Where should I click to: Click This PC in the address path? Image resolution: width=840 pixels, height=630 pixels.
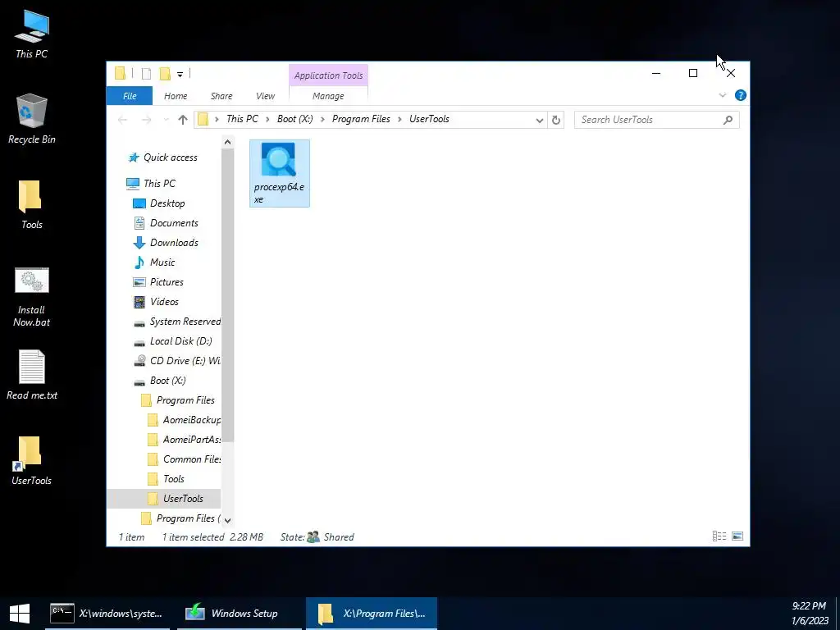click(x=242, y=119)
